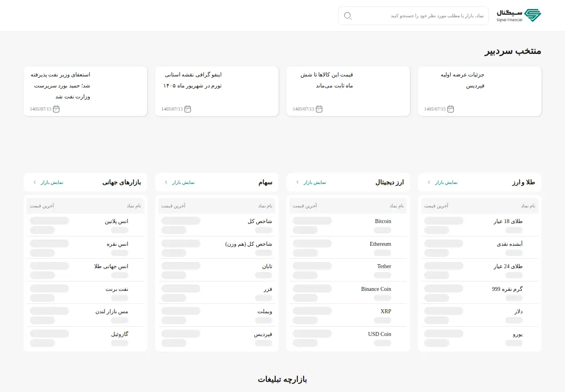Open the اینفوگرافی نقشه استانی تورم article
565x392 pixels.
pos(217,91)
